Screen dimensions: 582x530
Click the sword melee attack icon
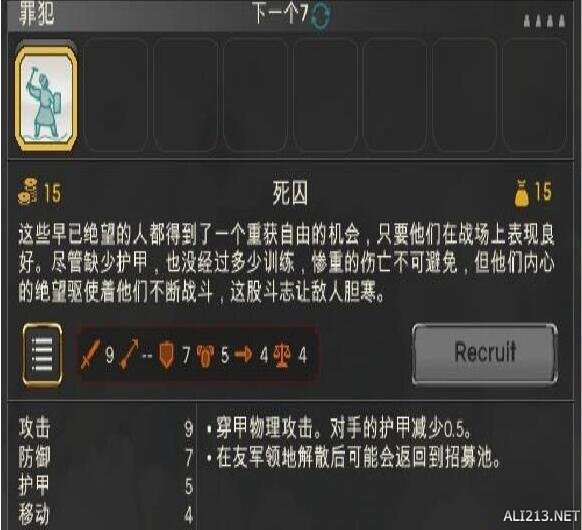(90, 354)
